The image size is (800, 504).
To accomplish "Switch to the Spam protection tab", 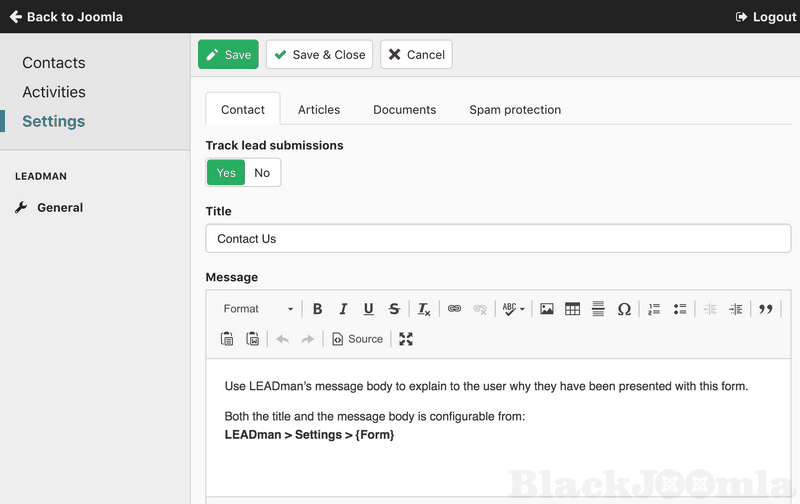I will tap(515, 110).
